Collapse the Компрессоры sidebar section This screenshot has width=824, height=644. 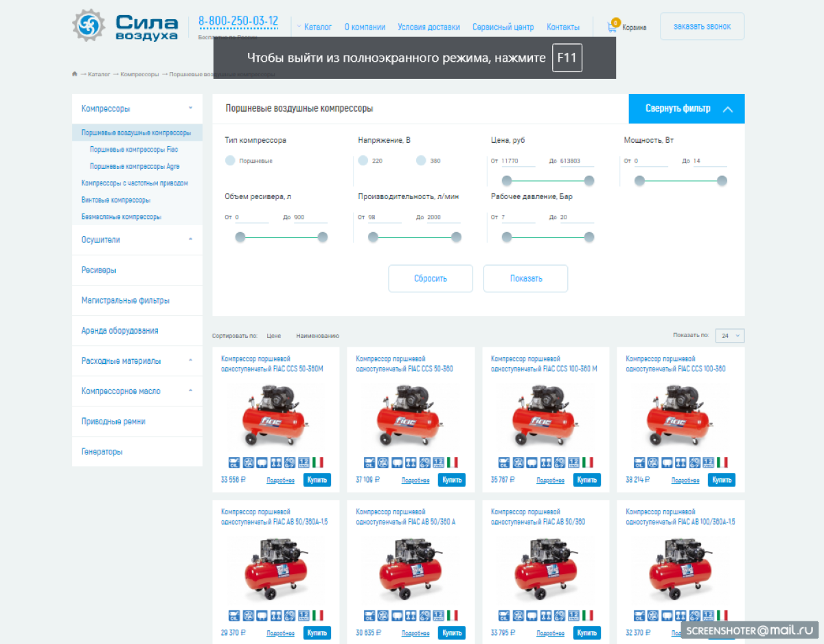(190, 108)
